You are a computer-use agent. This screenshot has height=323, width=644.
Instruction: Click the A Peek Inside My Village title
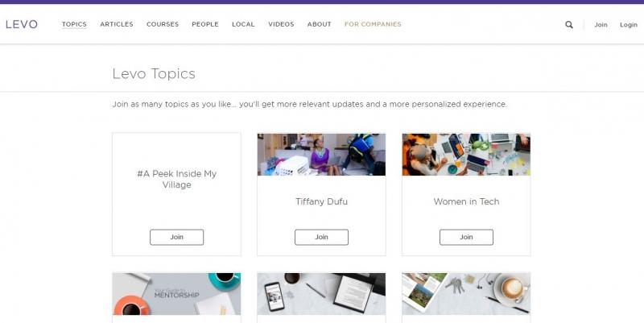pyautogui.click(x=176, y=179)
